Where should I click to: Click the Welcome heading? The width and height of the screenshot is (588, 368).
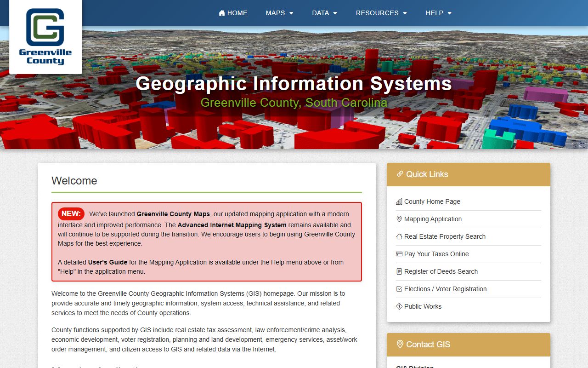point(74,181)
